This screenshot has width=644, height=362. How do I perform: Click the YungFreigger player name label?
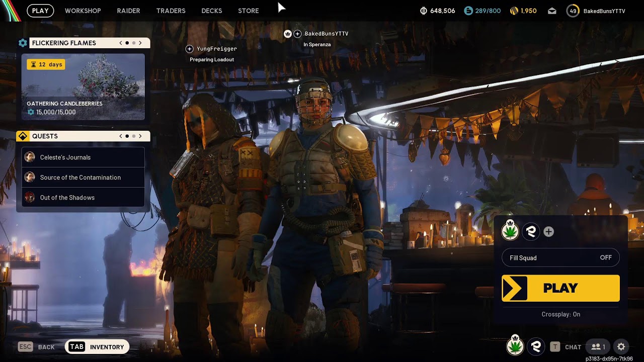click(x=217, y=49)
